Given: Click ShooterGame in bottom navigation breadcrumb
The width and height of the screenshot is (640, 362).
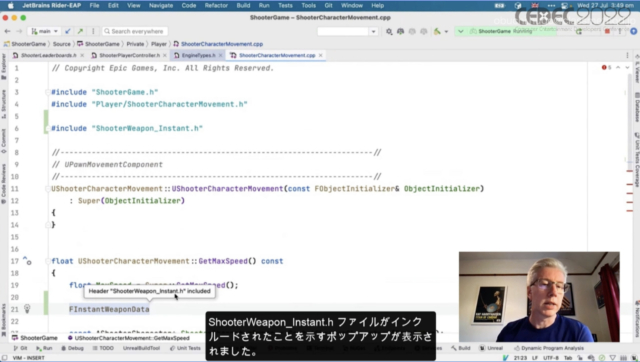Looking at the screenshot, I should pyautogui.click(x=35, y=338).
